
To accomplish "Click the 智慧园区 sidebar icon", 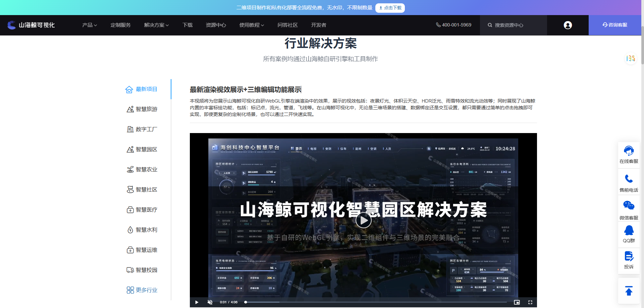I will click(x=130, y=149).
